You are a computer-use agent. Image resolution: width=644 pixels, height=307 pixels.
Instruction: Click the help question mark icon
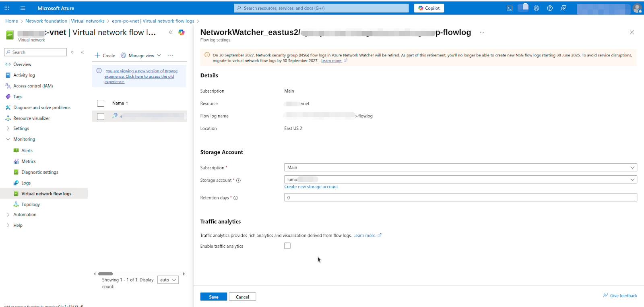(x=549, y=8)
